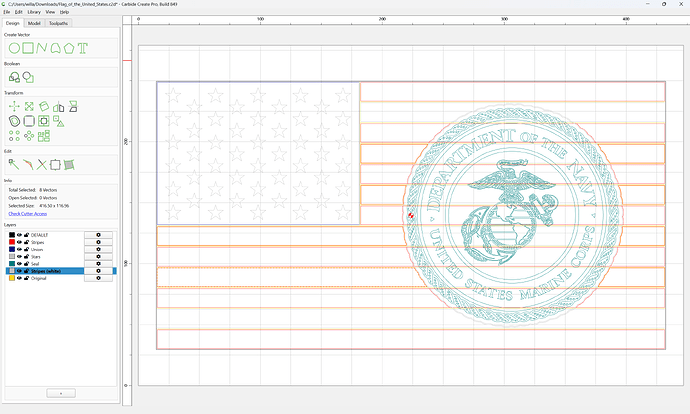Open settings gear for Original layer
690x414 pixels.
(98, 278)
